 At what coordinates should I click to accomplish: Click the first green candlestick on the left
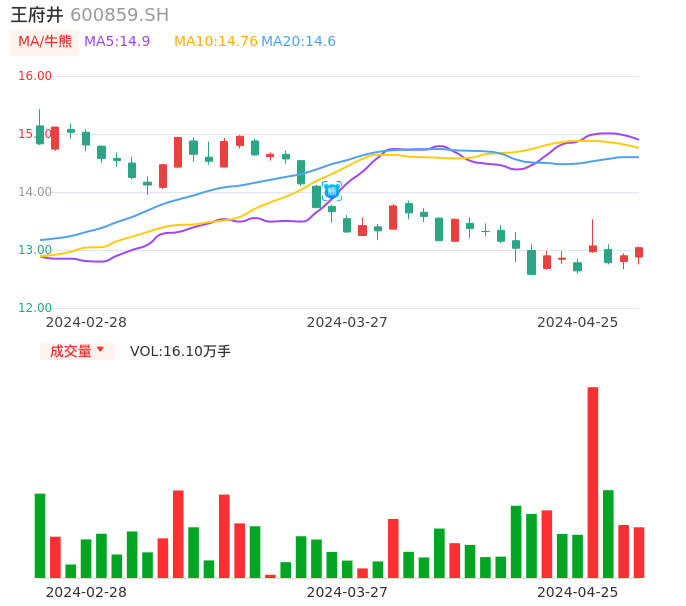coord(40,134)
